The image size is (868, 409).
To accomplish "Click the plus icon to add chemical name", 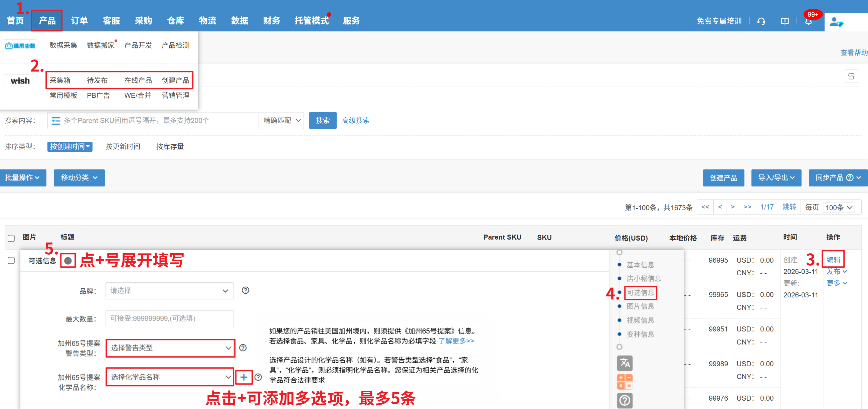I will pos(243,377).
